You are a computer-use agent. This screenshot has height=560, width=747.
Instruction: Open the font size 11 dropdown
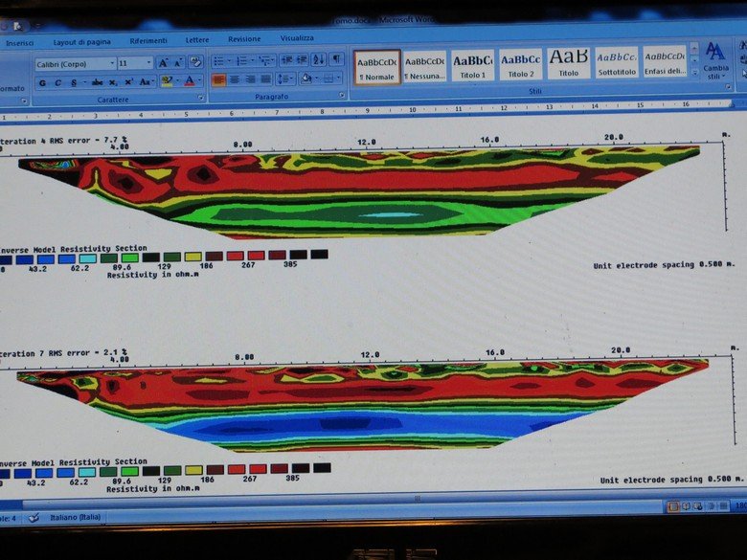(x=147, y=63)
